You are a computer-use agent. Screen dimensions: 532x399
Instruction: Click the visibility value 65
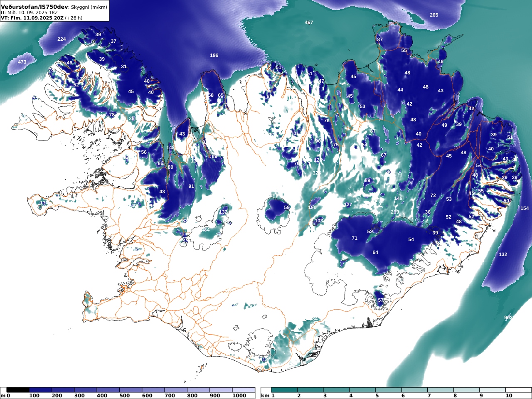tap(221, 95)
